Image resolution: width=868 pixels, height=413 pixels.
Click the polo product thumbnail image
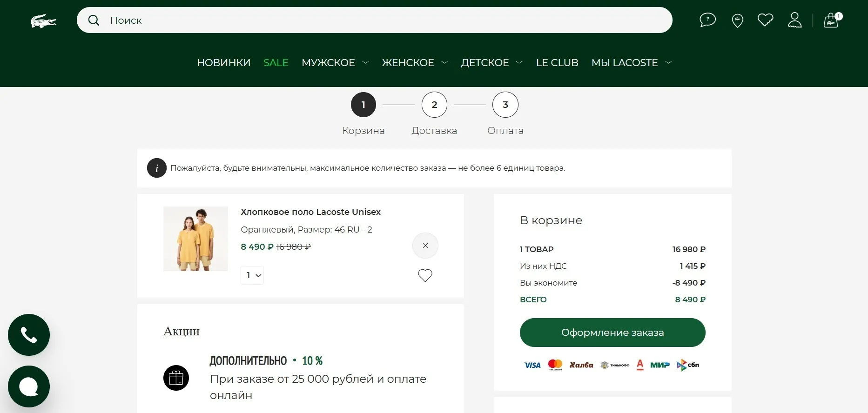click(195, 239)
